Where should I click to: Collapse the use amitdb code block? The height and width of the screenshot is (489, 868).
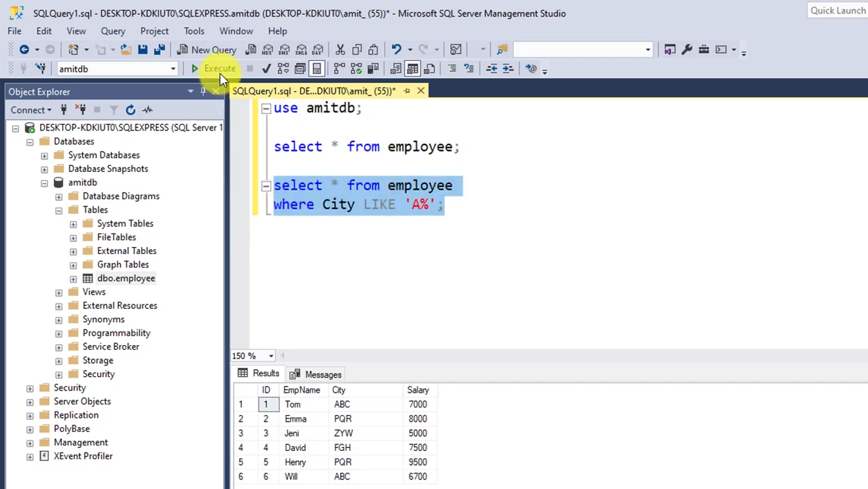(x=266, y=108)
